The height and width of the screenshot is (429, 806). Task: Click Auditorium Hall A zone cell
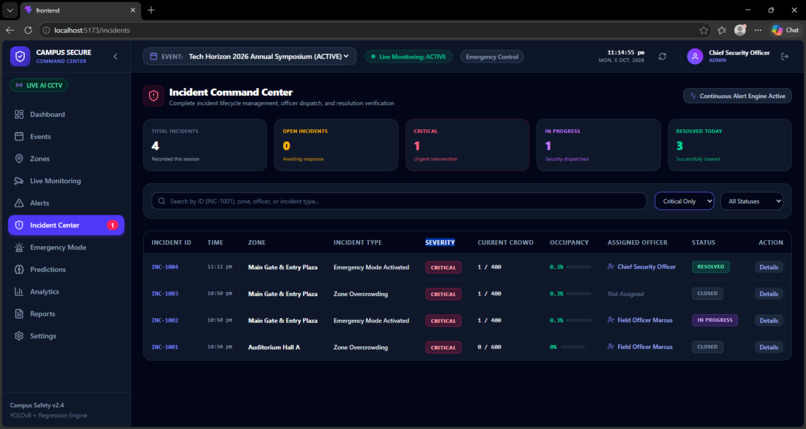(x=274, y=347)
